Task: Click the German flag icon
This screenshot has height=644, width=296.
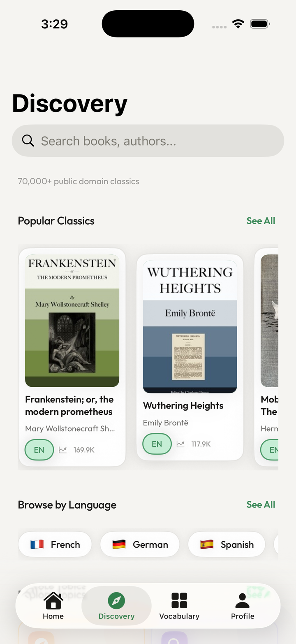Action: [119, 544]
